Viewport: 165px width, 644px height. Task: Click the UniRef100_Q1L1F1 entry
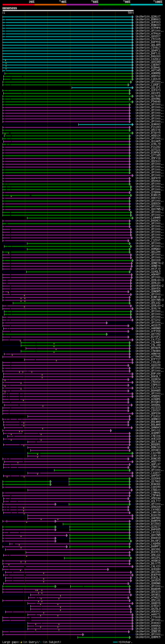tap(148, 88)
